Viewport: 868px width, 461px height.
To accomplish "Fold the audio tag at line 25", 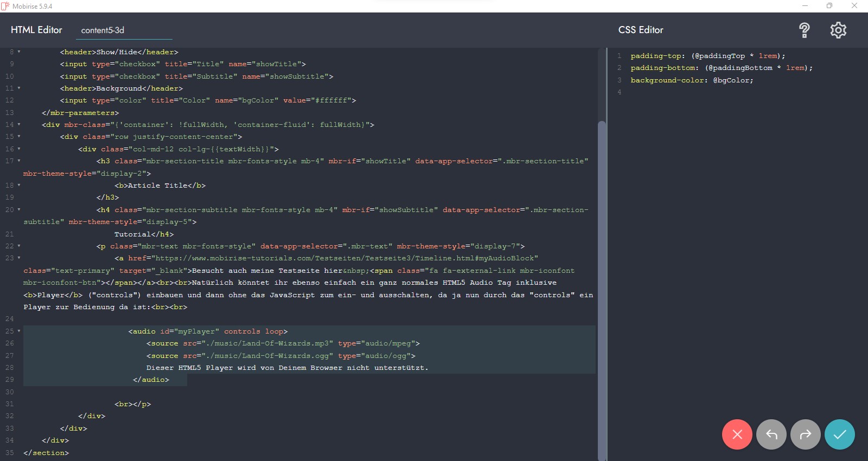I will pos(19,331).
